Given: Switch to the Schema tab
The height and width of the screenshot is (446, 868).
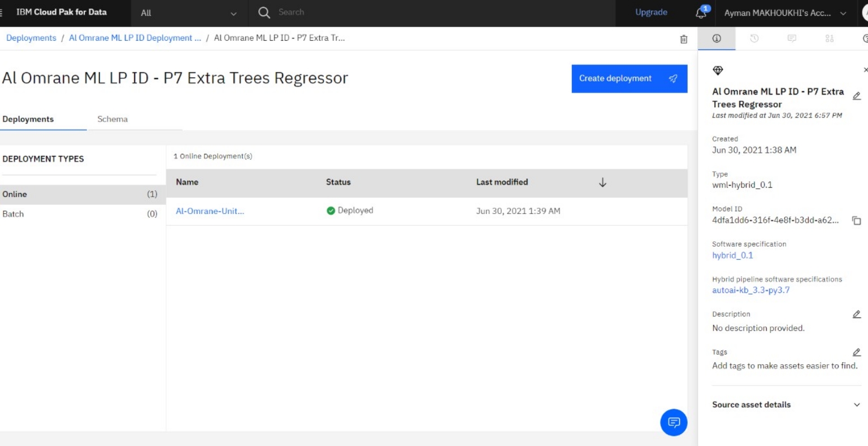Looking at the screenshot, I should 112,119.
